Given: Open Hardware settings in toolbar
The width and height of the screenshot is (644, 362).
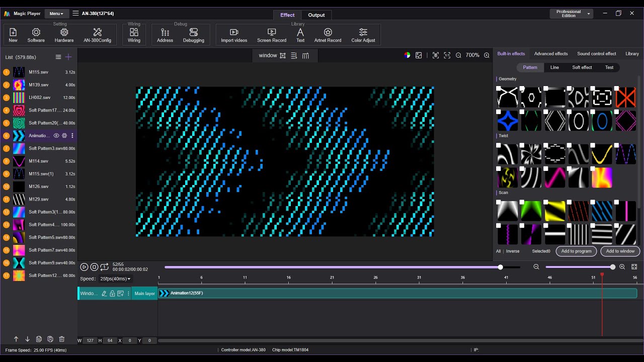Looking at the screenshot, I should click(x=64, y=35).
